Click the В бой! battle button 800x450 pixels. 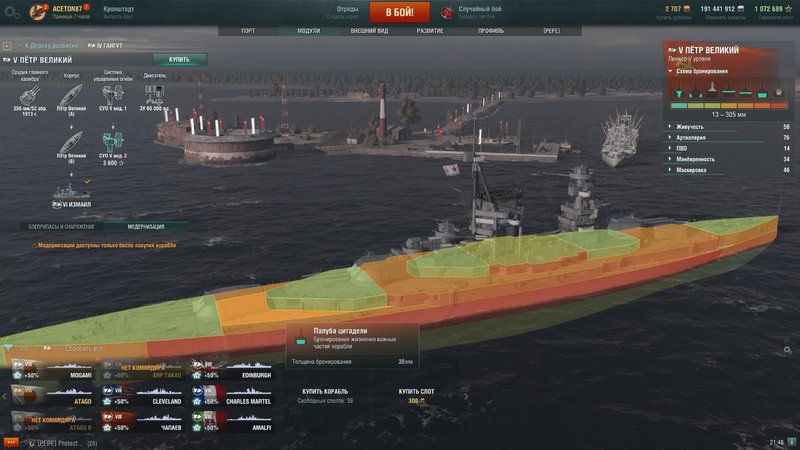click(399, 12)
